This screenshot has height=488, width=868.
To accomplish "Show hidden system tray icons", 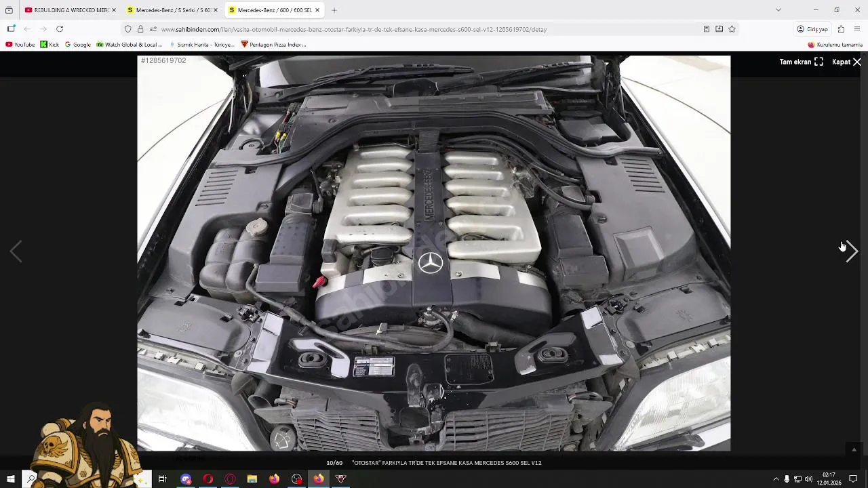I will [776, 479].
